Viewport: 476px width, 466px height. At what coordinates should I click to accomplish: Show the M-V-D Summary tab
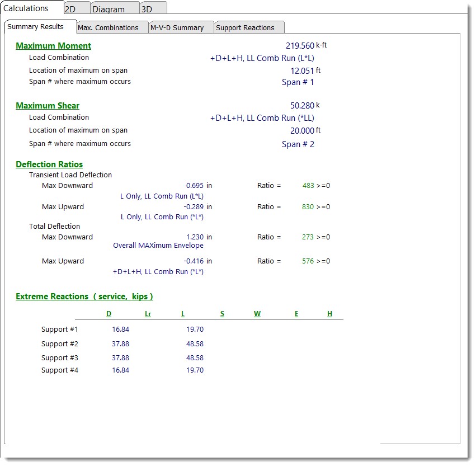coord(177,27)
